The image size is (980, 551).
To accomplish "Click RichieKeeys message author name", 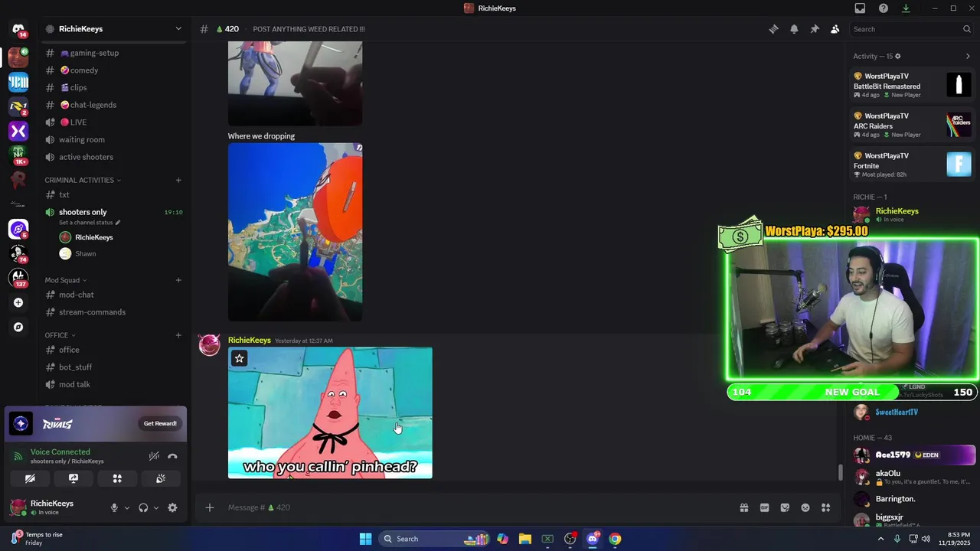I will pyautogui.click(x=250, y=340).
